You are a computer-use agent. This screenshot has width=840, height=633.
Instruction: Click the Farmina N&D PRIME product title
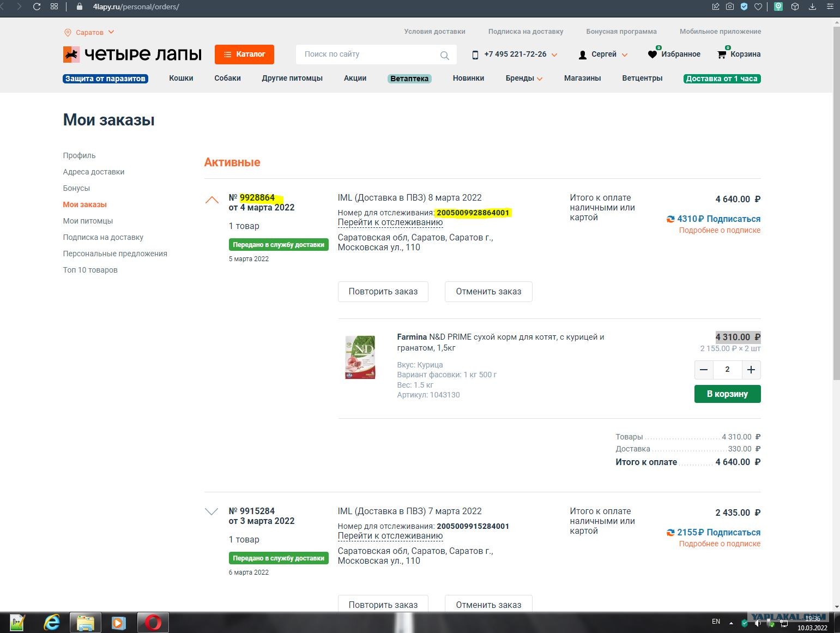pyautogui.click(x=500, y=342)
